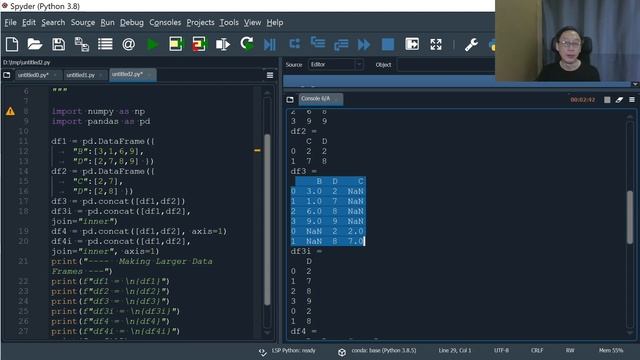This screenshot has width=640, height=360.
Task: Run selection or current line icon
Action: click(223, 44)
